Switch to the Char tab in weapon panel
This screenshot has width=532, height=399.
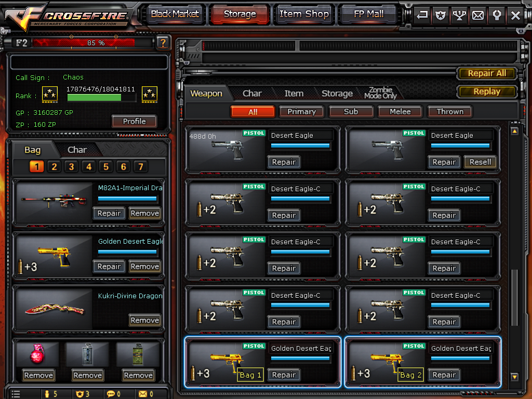coord(252,94)
